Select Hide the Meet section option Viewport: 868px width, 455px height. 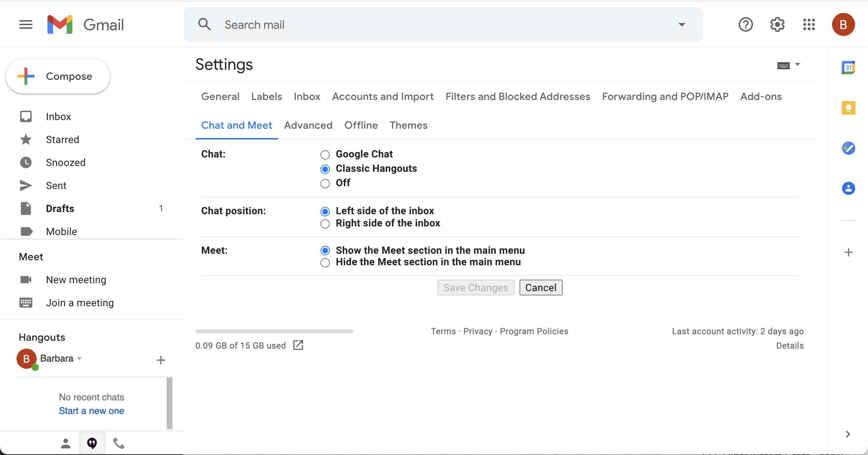point(325,263)
